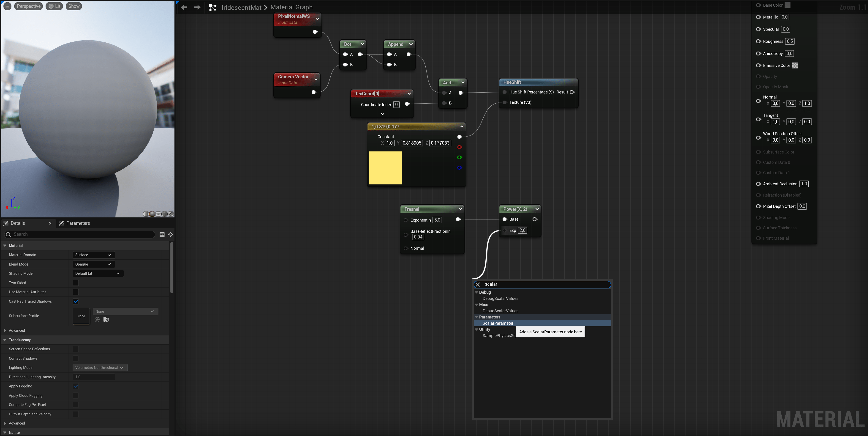Open the Shading Model dropdown
868x436 pixels.
[x=98, y=274]
